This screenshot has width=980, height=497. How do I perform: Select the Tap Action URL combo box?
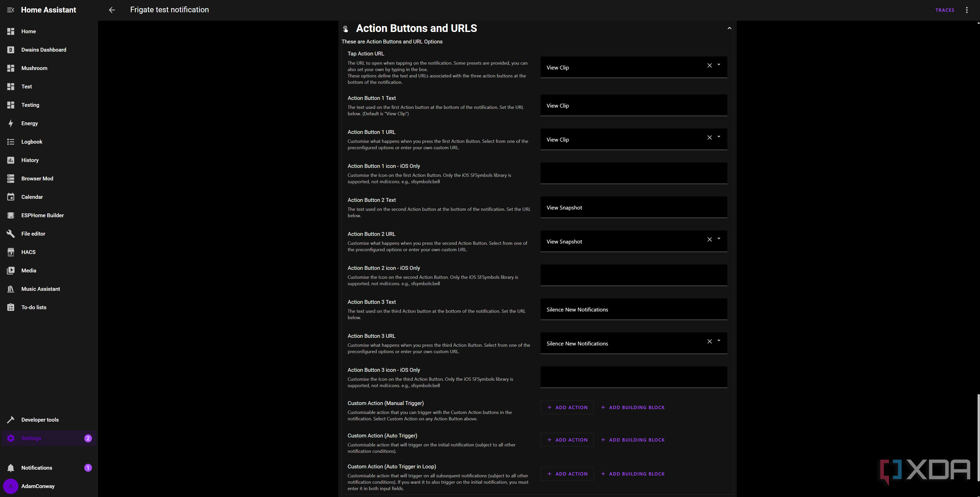(634, 67)
